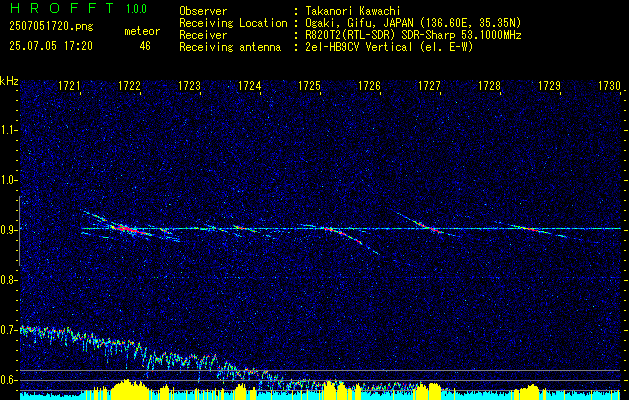Click the version number 1.0.0
This screenshot has width=629, height=400.
click(136, 9)
